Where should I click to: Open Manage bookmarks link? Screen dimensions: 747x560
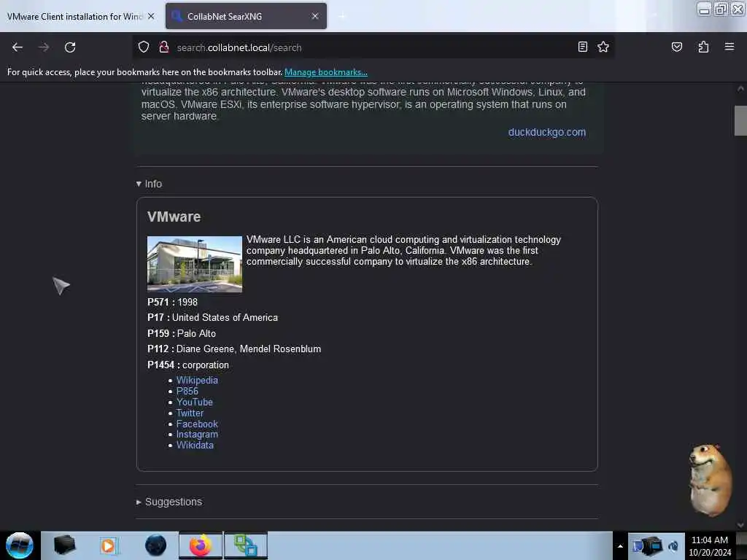tap(326, 72)
